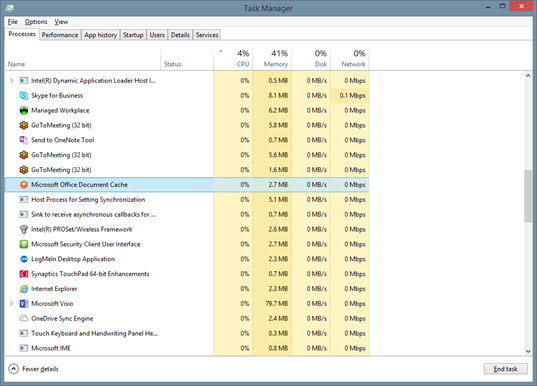Click the 0.1 Mbps network value

[352, 96]
